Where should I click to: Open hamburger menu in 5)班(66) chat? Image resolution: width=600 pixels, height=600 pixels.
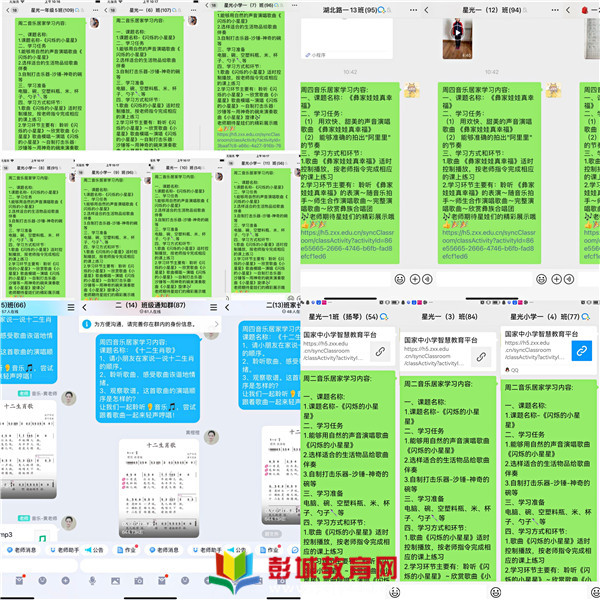71,307
